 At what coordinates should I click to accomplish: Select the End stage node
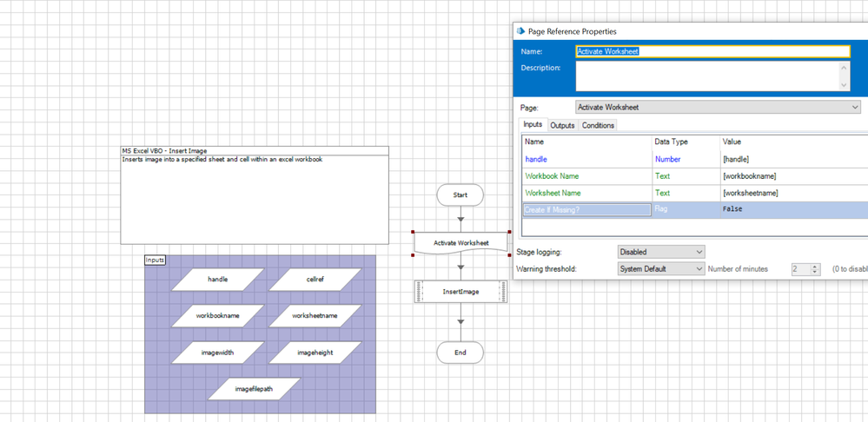460,353
